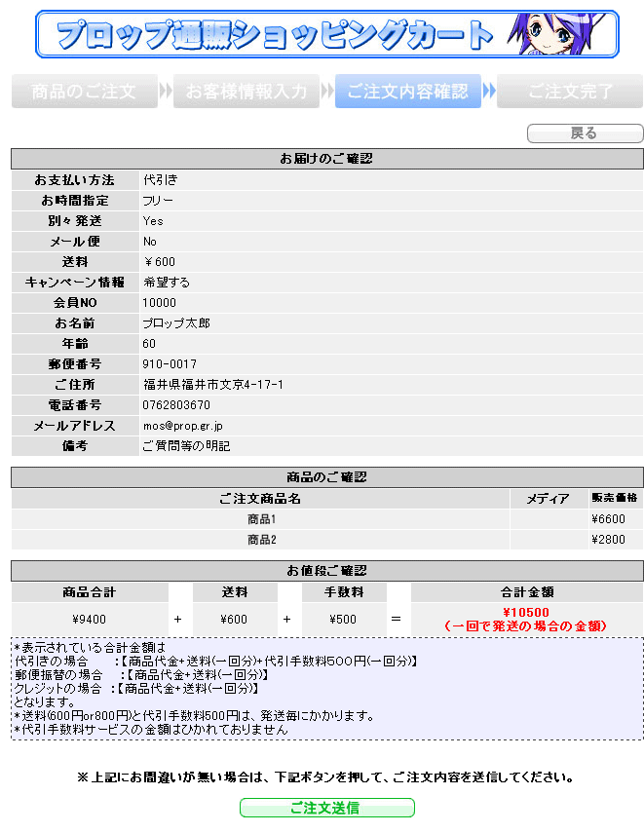Click the お届けのご確認 section header
The width and height of the screenshot is (644, 833).
(x=326, y=158)
